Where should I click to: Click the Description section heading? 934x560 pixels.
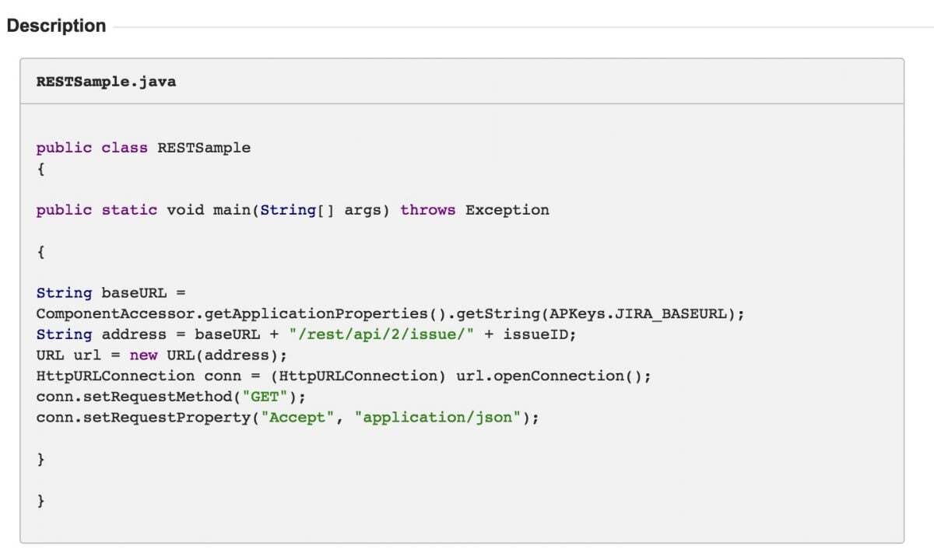coord(56,26)
